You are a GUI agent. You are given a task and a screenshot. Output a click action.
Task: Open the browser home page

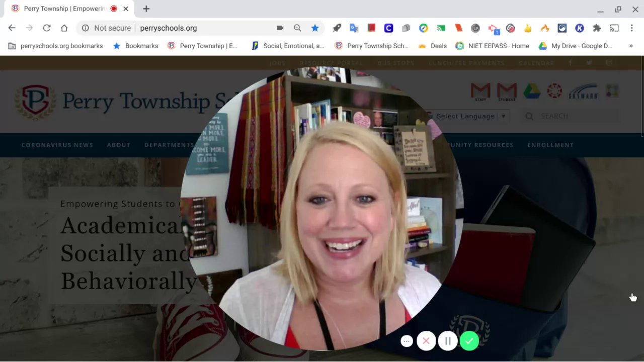pos(64,28)
